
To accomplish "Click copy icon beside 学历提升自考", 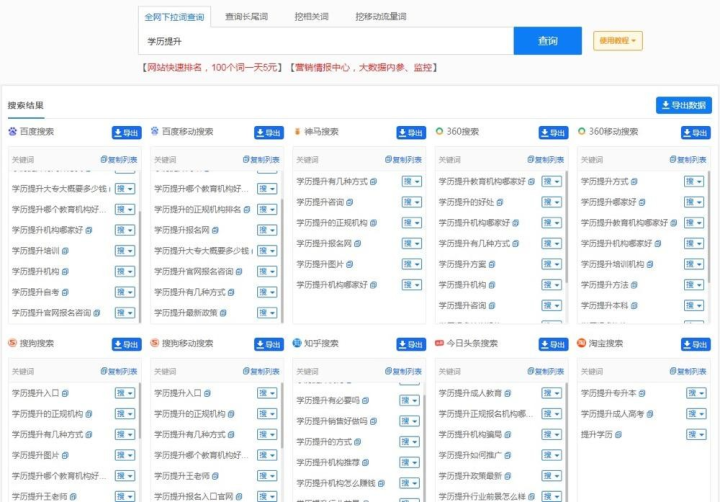I will [65, 292].
